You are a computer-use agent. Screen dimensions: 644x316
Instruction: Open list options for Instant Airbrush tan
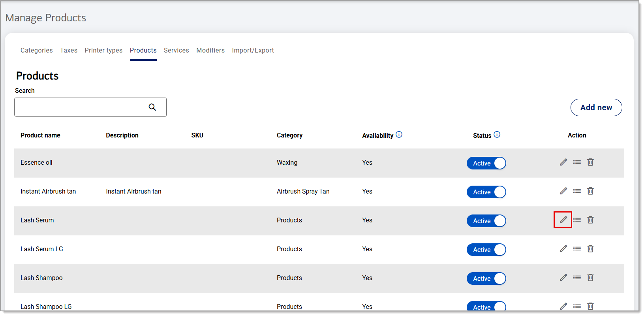tap(577, 191)
